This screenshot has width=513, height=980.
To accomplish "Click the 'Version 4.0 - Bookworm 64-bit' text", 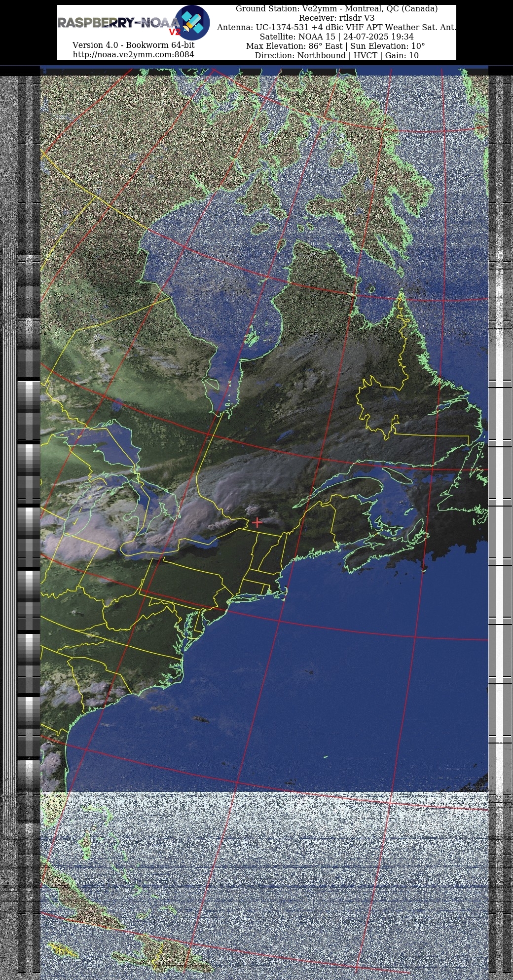I will coord(133,45).
